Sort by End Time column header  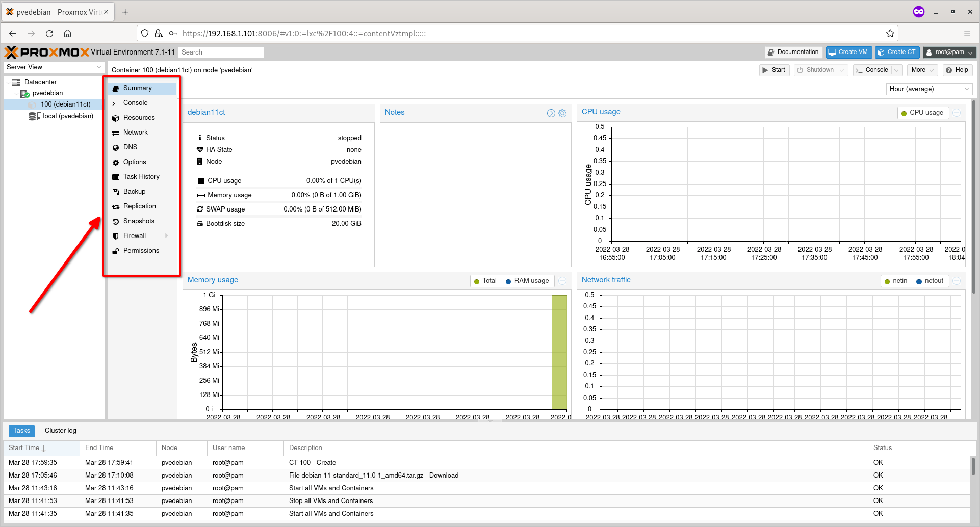pyautogui.click(x=118, y=449)
